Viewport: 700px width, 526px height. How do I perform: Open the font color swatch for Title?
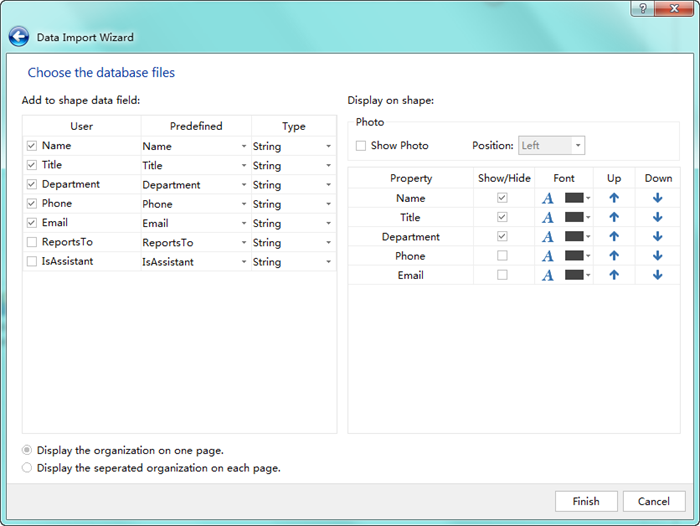point(575,218)
